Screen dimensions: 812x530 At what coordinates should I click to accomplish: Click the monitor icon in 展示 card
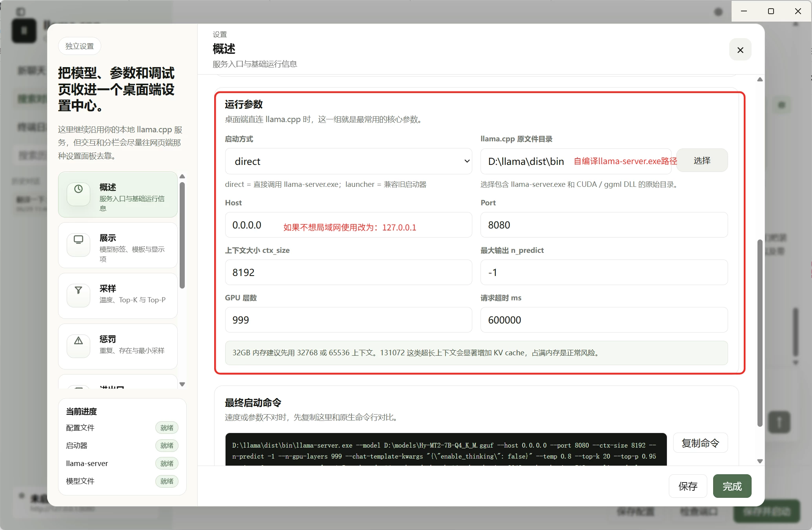[x=78, y=239]
